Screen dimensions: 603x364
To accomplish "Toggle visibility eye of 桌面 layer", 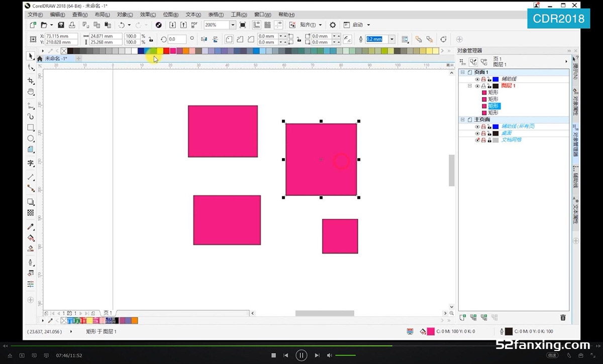I will [477, 134].
